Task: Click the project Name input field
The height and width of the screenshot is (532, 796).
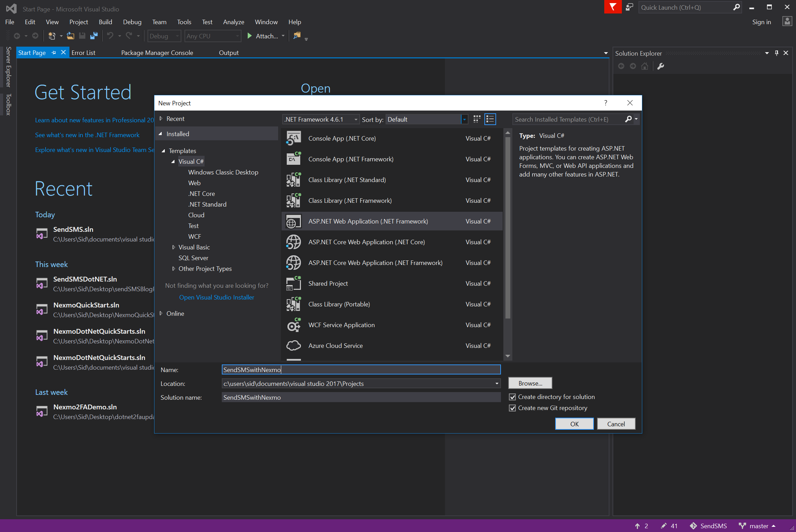Action: [360, 369]
